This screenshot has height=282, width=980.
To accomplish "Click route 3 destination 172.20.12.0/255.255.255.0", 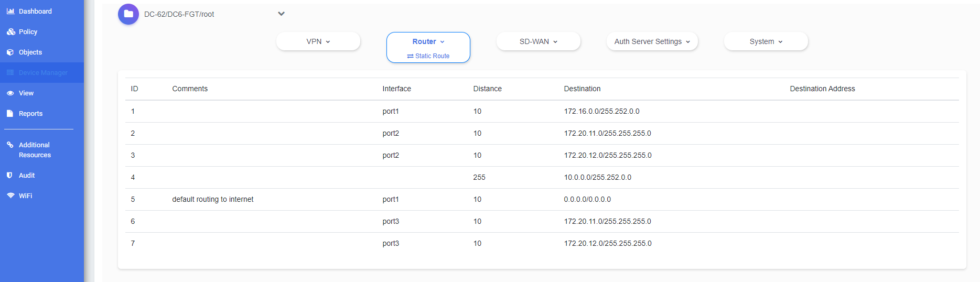I will click(x=608, y=155).
